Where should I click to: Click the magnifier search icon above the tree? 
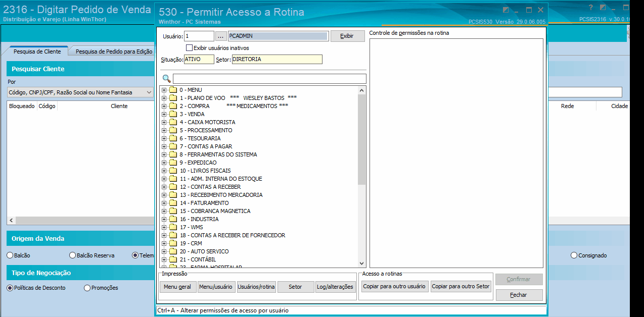[x=166, y=78]
